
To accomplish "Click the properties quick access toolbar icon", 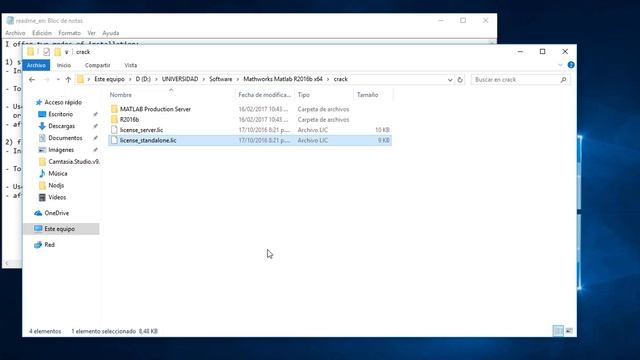I will [x=46, y=52].
